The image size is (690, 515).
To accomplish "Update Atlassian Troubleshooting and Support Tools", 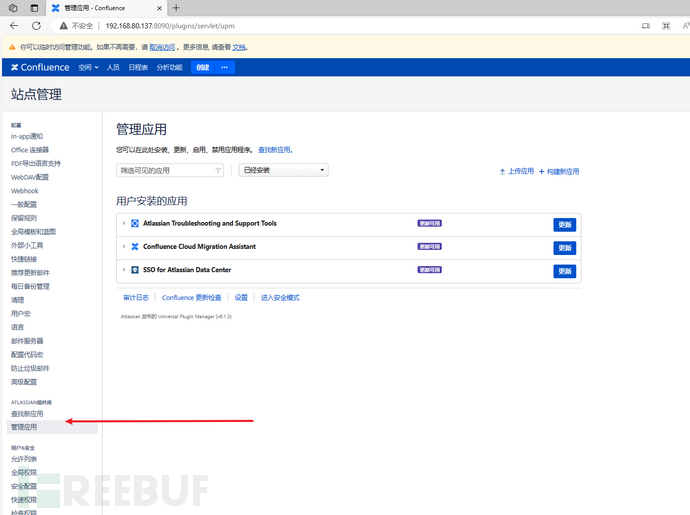I will point(565,225).
